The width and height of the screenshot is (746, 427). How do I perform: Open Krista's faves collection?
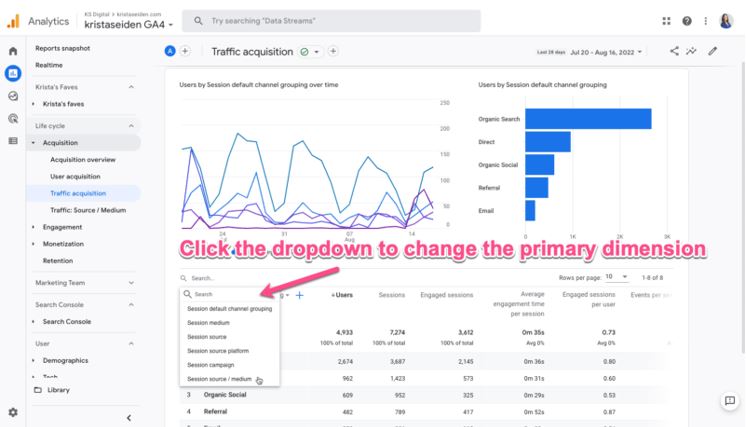[x=63, y=104]
